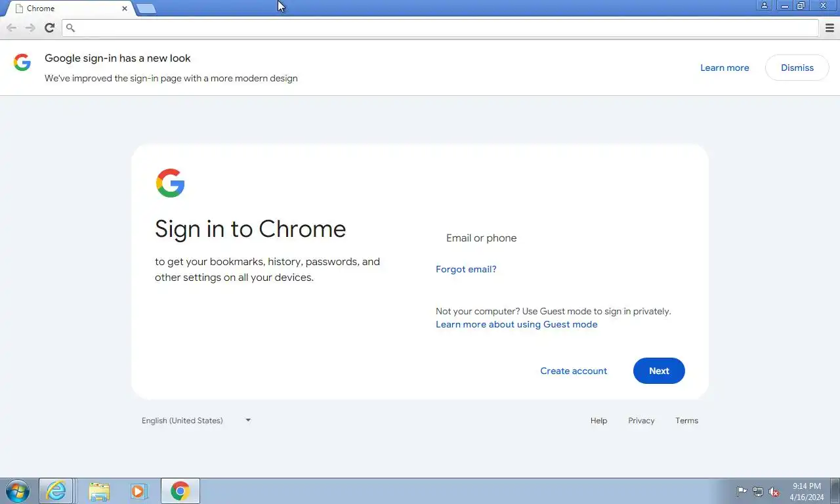
Task: Click the muted volume tray icon
Action: click(x=774, y=492)
